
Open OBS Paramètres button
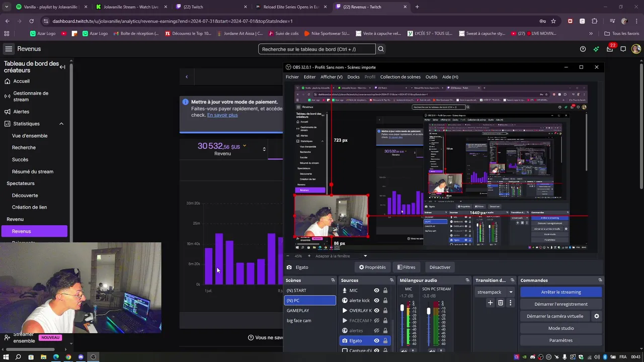561,340
